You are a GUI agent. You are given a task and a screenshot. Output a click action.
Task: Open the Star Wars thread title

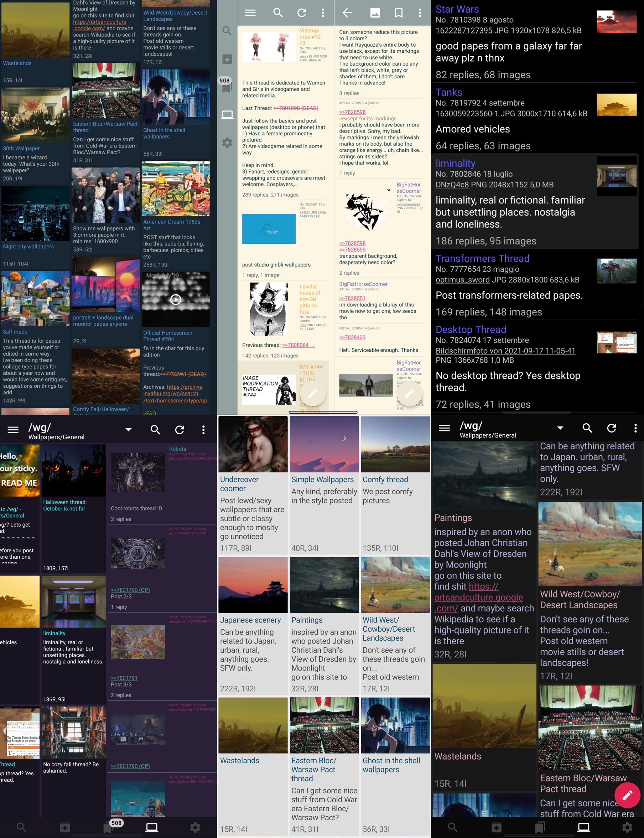[457, 9]
